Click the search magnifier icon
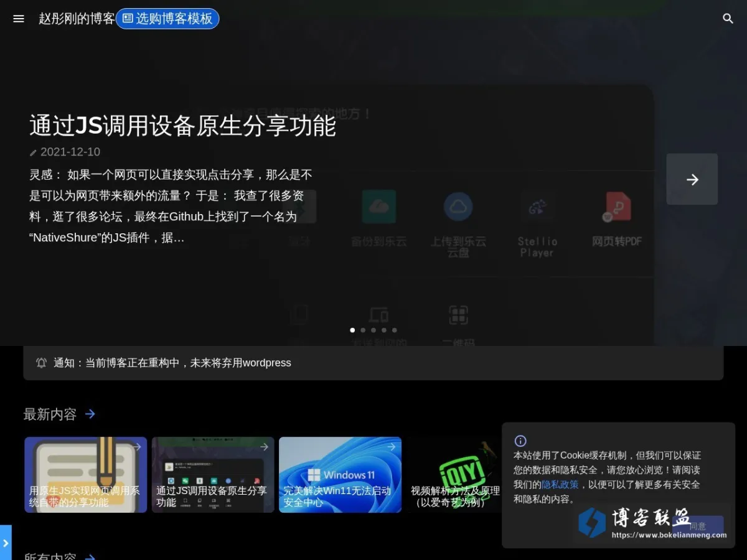747x560 pixels. coord(728,19)
